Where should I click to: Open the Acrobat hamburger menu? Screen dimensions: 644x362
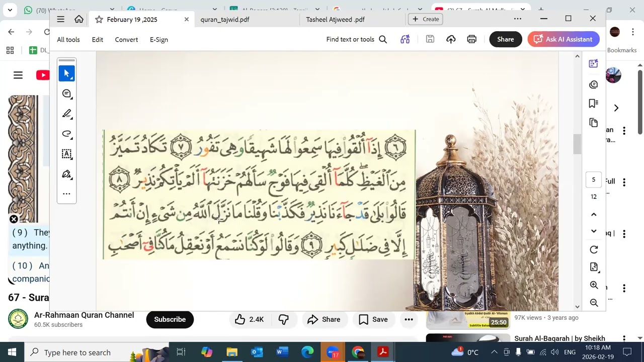coord(61,19)
